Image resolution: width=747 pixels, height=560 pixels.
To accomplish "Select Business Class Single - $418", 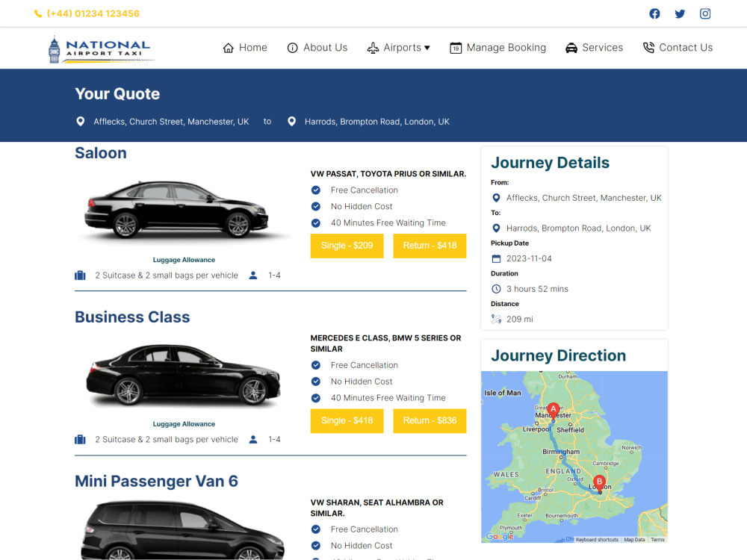I will (347, 421).
